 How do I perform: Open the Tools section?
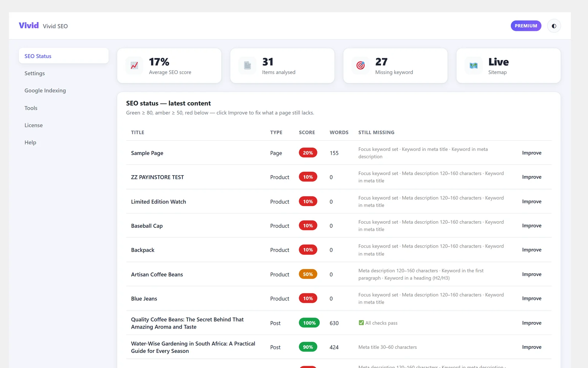tap(64, 108)
